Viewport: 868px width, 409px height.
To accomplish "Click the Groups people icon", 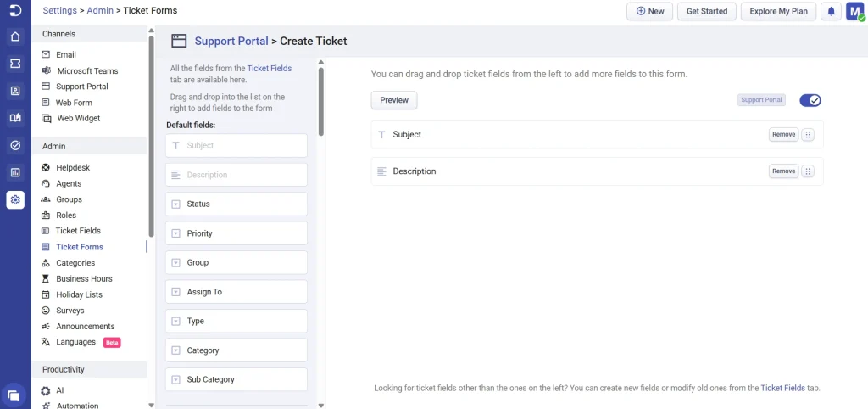I will point(46,199).
